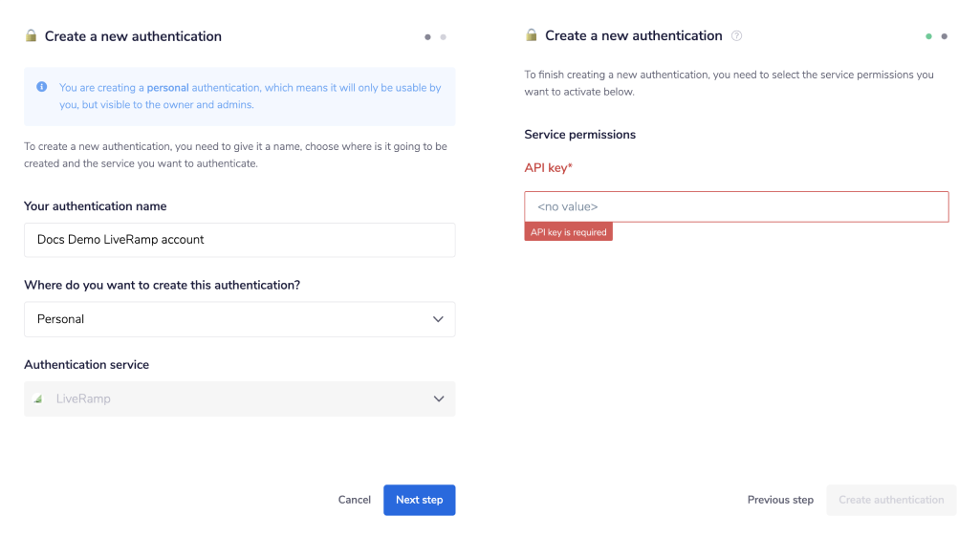Open the Personal location dropdown
This screenshot has height=538, width=980.
[x=239, y=319]
